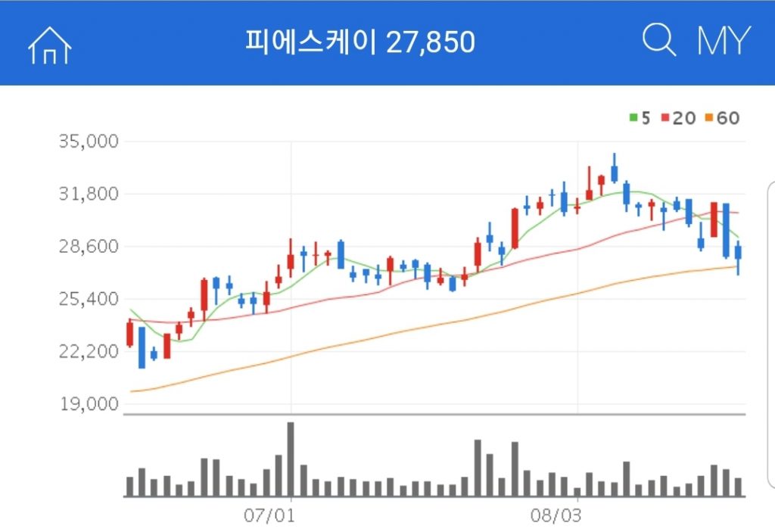Click the last candlestick on the chart

738,254
